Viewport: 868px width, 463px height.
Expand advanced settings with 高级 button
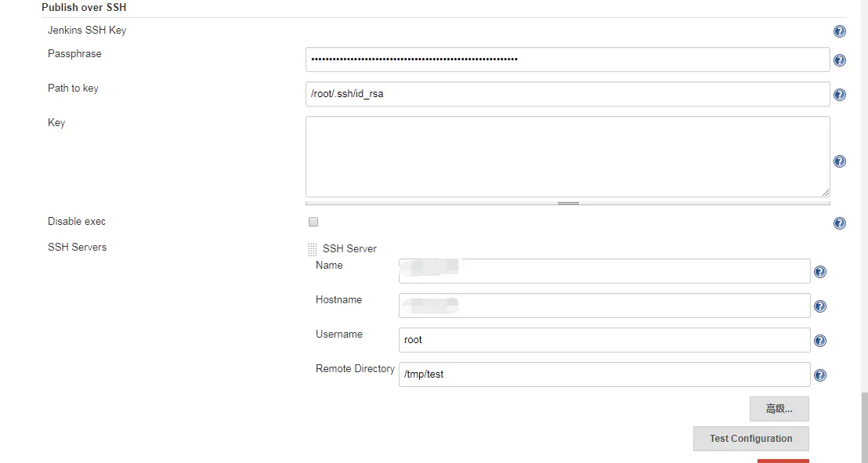coord(779,409)
